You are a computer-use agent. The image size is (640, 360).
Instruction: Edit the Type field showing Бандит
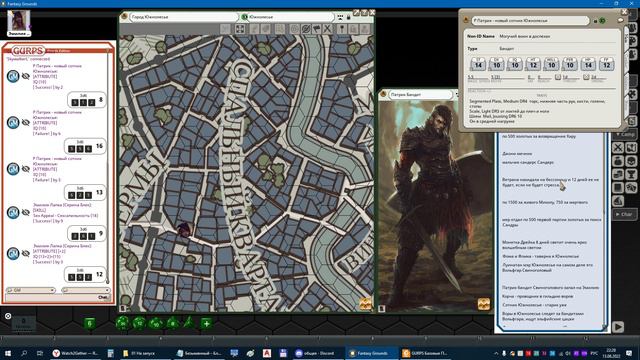click(x=557, y=49)
